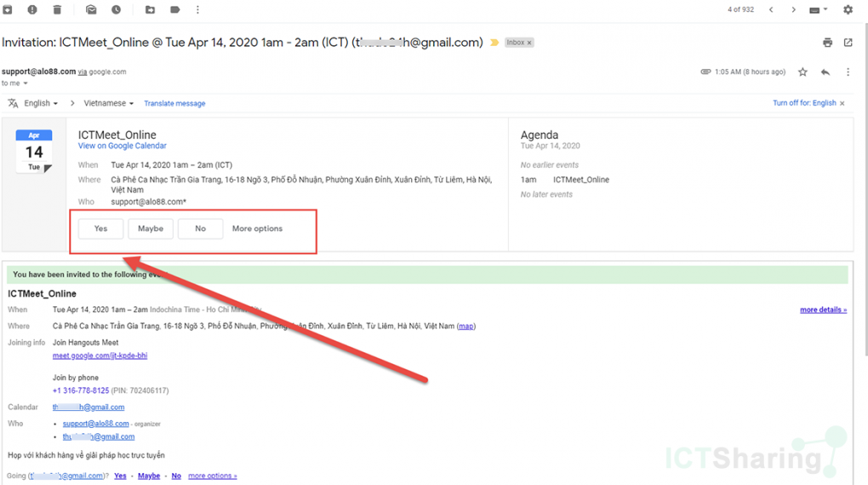This screenshot has height=485, width=868.
Task: Respond No to the invitation
Action: coord(200,229)
